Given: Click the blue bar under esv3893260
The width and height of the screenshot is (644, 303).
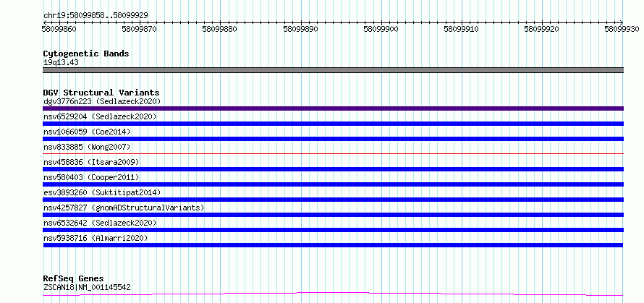Looking at the screenshot, I should coord(333,200).
